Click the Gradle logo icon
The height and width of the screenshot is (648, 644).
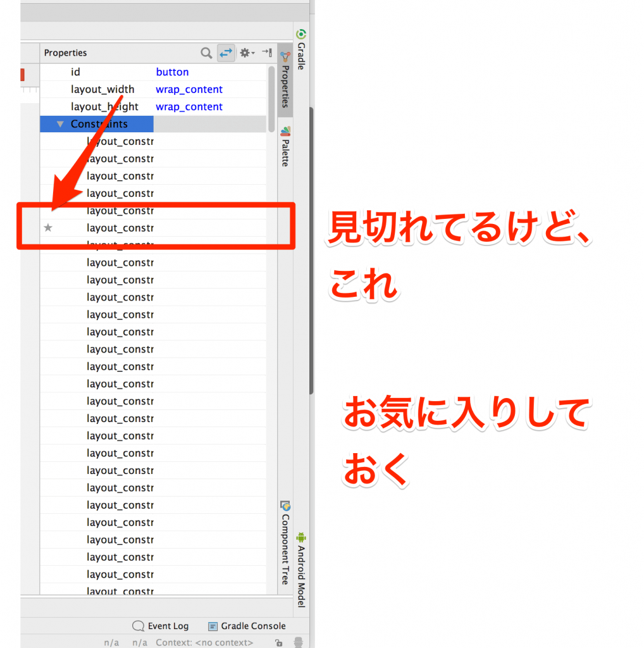click(302, 34)
